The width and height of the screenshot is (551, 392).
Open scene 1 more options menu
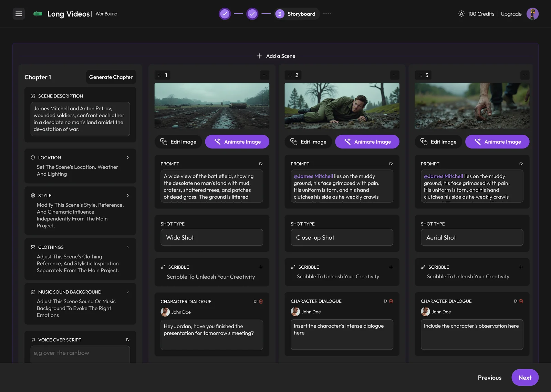point(264,75)
